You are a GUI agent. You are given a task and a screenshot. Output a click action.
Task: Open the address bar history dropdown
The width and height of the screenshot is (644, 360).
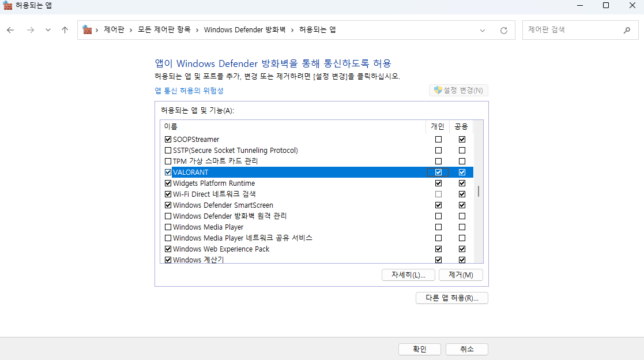pyautogui.click(x=483, y=31)
